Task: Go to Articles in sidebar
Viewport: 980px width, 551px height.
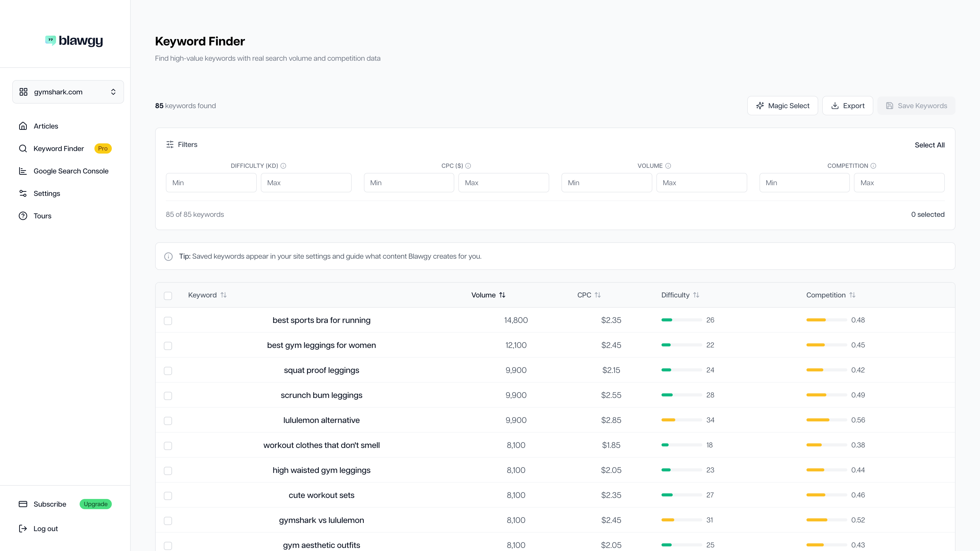Action: tap(46, 126)
